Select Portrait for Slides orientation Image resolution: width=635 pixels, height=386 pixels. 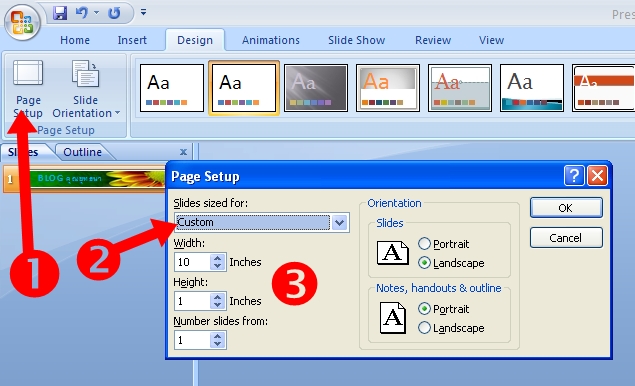coord(424,244)
